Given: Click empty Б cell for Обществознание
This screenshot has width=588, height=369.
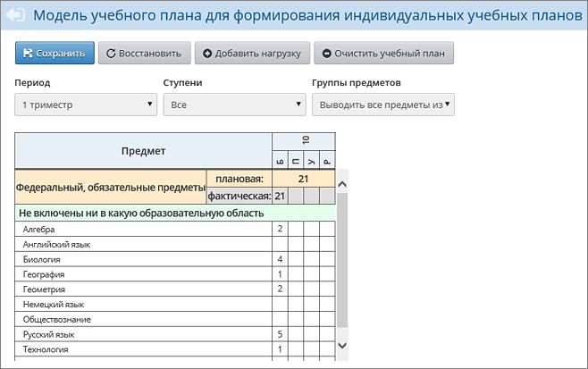Looking at the screenshot, I should pos(280,319).
